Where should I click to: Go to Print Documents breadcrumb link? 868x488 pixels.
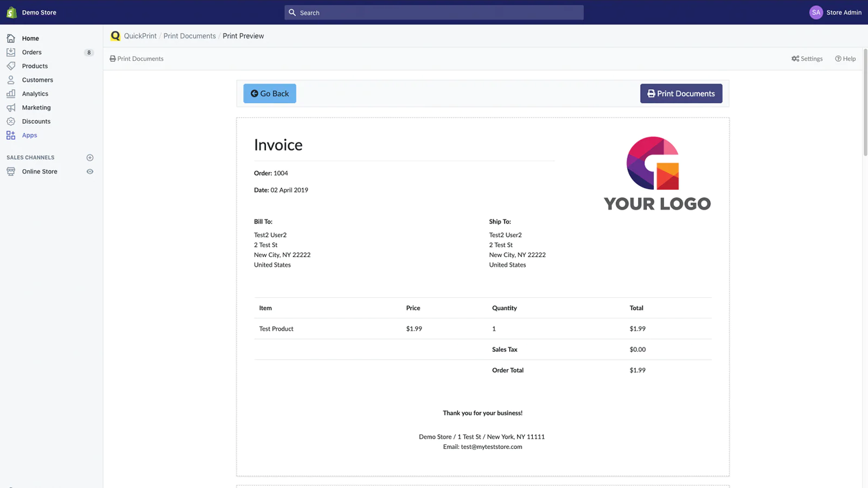(189, 36)
